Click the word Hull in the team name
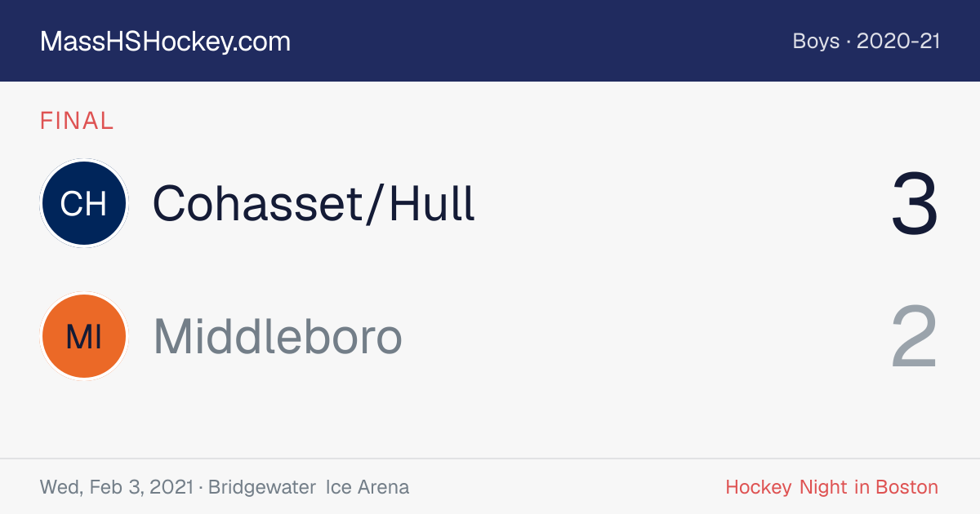 tap(431, 203)
